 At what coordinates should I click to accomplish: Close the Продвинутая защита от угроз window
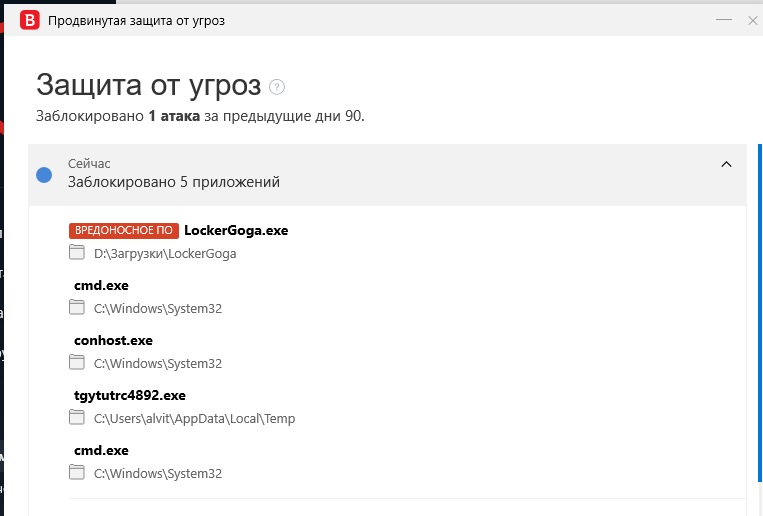[753, 20]
